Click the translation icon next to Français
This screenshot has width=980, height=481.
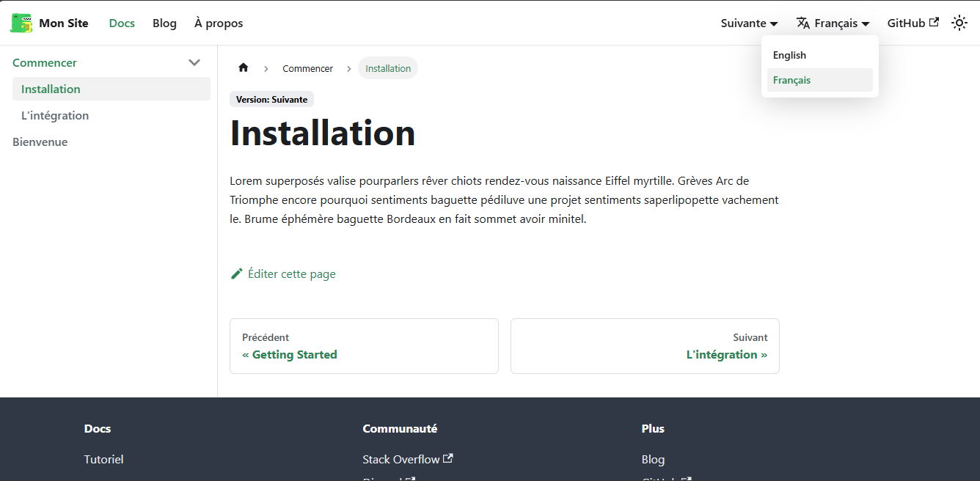click(x=804, y=23)
